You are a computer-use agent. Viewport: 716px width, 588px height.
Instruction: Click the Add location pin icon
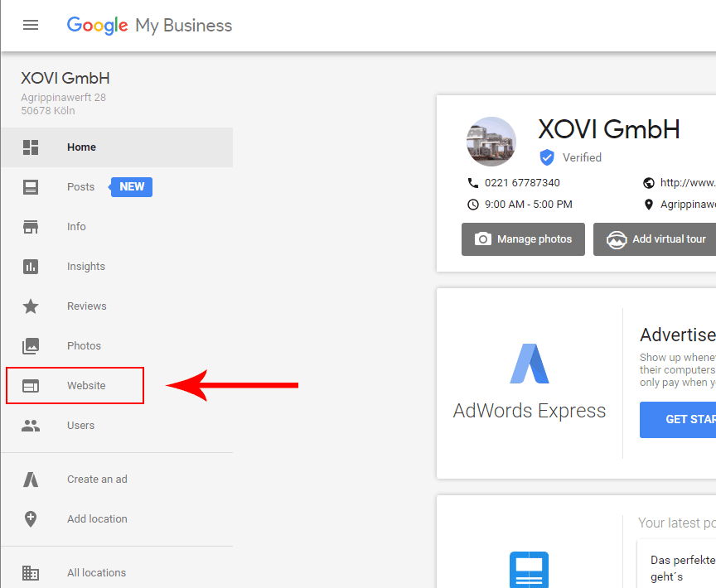[31, 519]
